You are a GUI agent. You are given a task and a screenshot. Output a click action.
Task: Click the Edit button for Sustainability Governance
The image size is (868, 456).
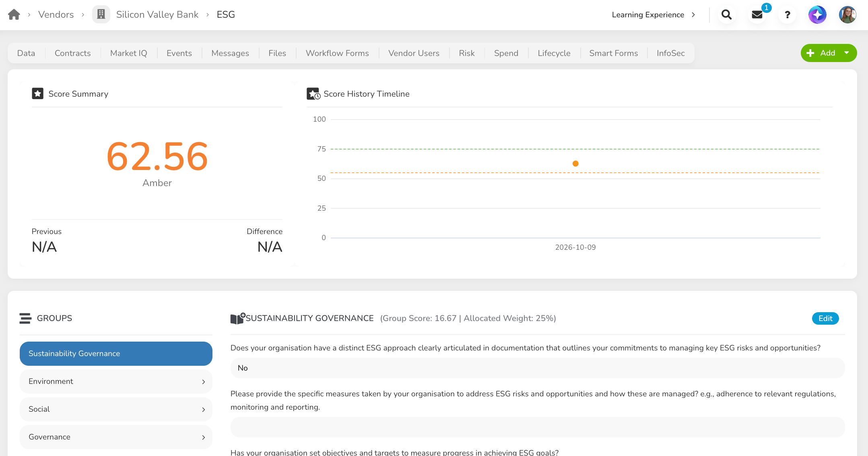(x=825, y=318)
